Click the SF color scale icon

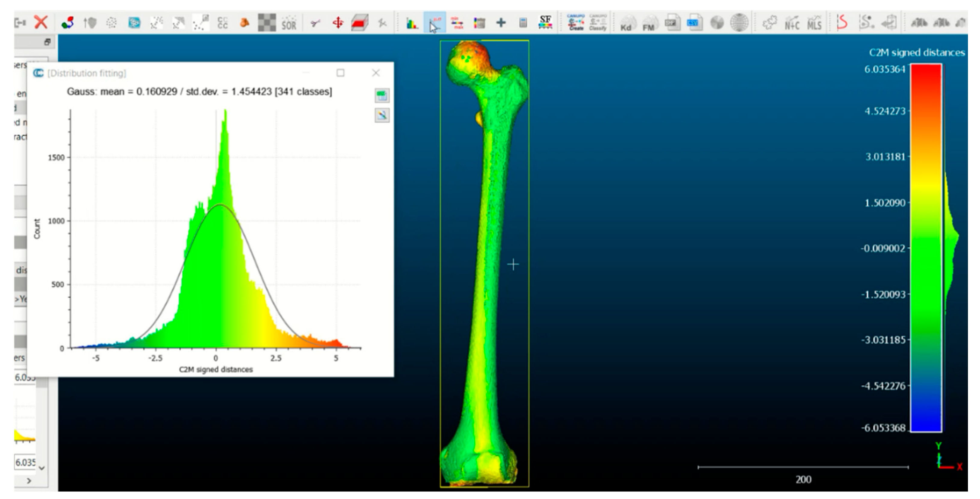coord(545,22)
